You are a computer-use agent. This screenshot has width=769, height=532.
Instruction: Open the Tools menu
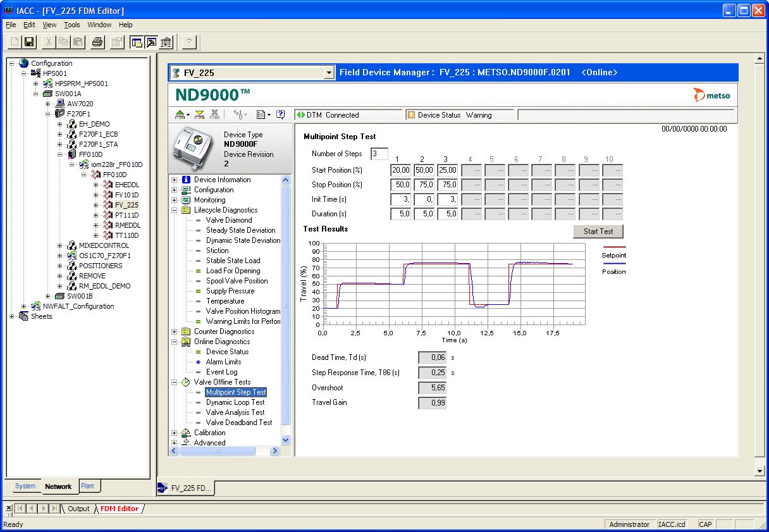tap(71, 25)
